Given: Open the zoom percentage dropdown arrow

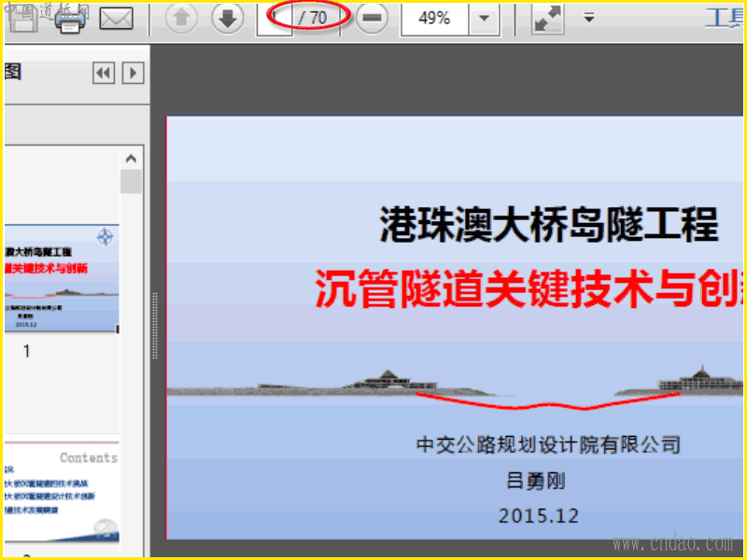Looking at the screenshot, I should click(x=485, y=18).
